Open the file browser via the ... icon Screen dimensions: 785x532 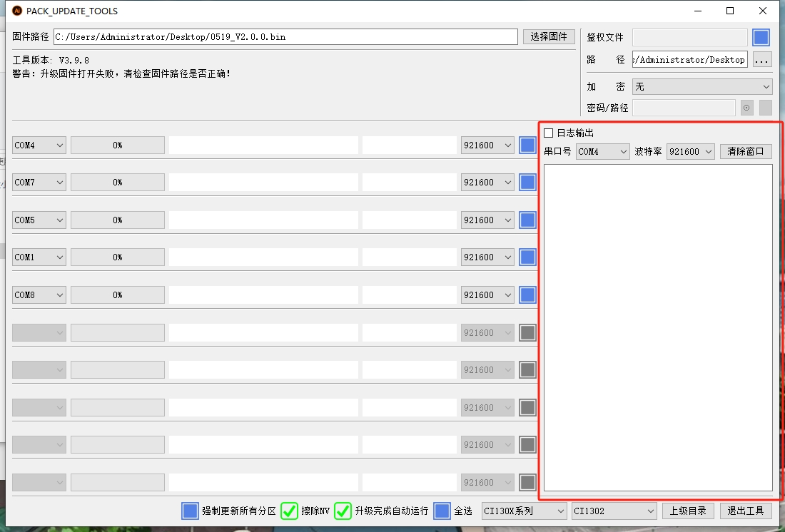(762, 60)
